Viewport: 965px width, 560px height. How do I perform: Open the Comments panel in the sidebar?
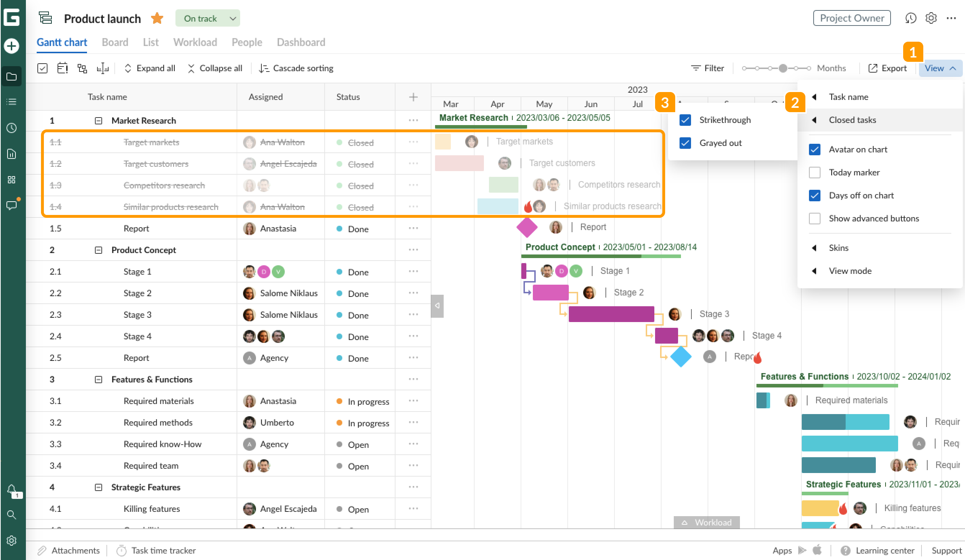click(x=12, y=205)
